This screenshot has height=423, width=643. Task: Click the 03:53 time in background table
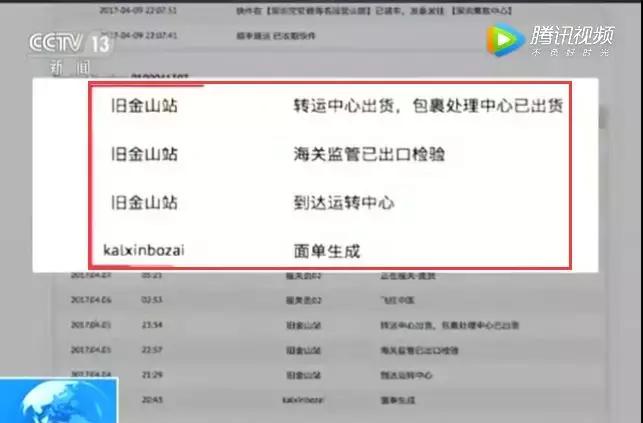click(152, 300)
